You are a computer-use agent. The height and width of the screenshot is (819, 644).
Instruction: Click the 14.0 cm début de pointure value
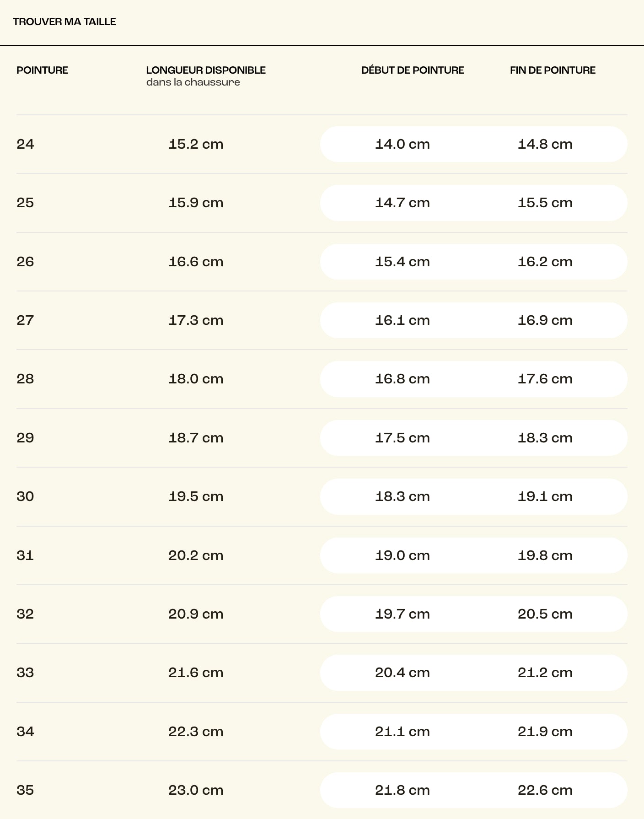402,144
